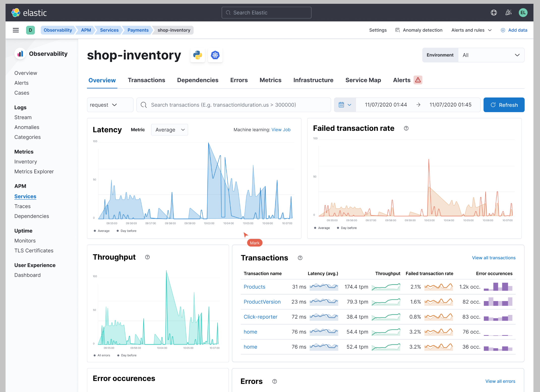This screenshot has width=540, height=392.
Task: Switch to the Service Map tab
Action: coord(363,80)
